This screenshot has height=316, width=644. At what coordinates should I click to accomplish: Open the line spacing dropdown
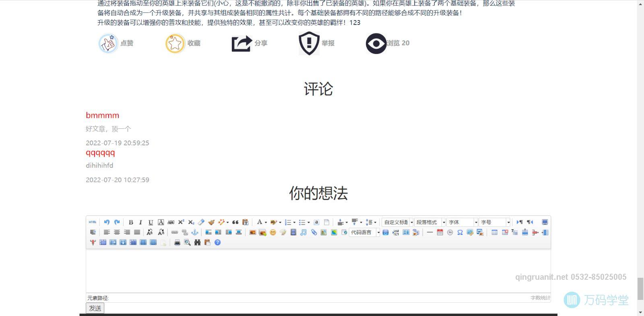pos(375,223)
